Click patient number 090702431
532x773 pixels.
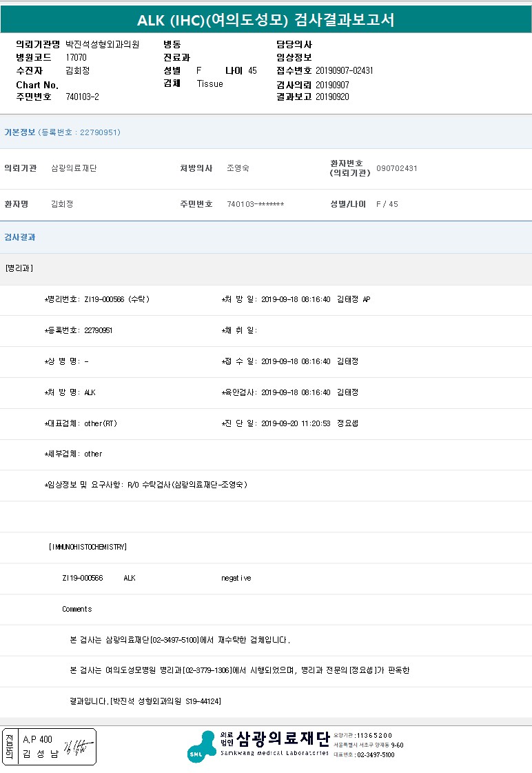(x=396, y=168)
